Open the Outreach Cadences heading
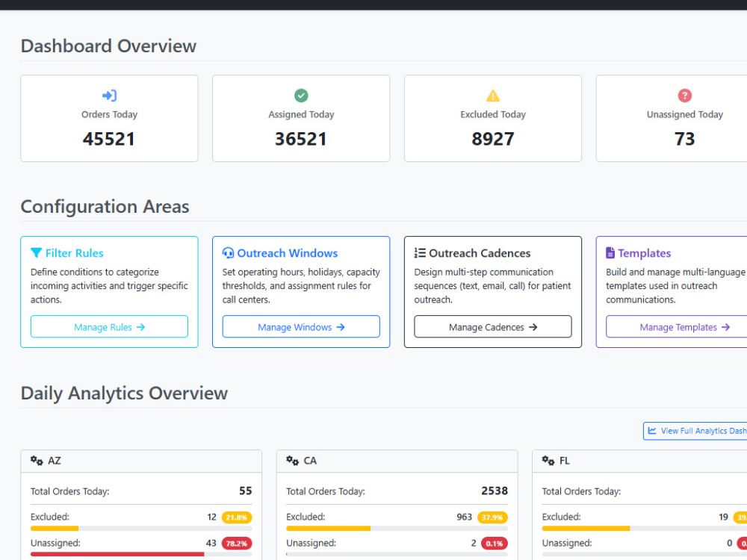Screen dimensions: 747x560 pos(480,253)
